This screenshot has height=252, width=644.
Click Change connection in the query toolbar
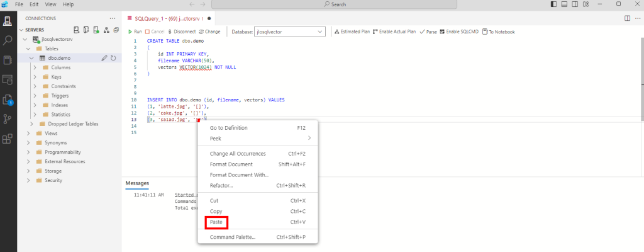(209, 31)
